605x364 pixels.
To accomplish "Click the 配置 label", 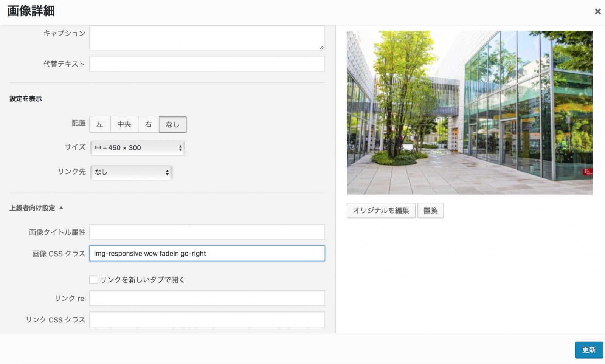I will pyautogui.click(x=79, y=123).
